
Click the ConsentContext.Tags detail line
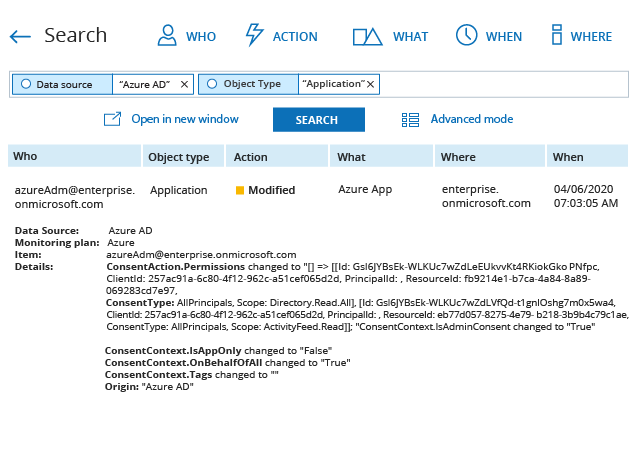click(191, 375)
